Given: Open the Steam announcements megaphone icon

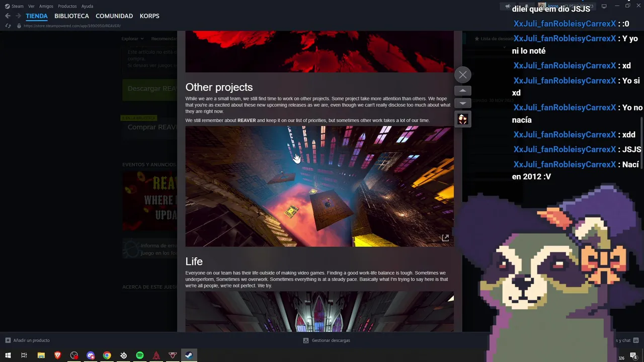Looking at the screenshot, I should tap(509, 6).
